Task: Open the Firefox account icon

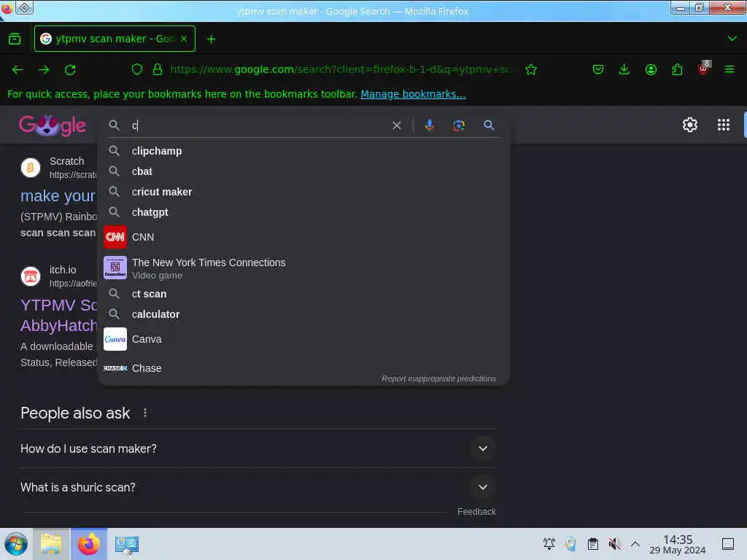Action: [651, 70]
